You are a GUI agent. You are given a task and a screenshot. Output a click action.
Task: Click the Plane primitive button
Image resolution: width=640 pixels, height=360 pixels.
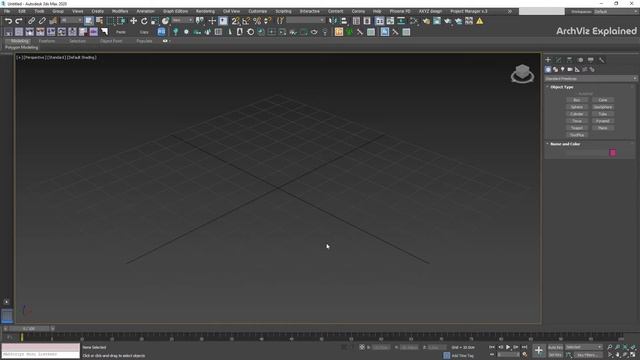point(603,128)
